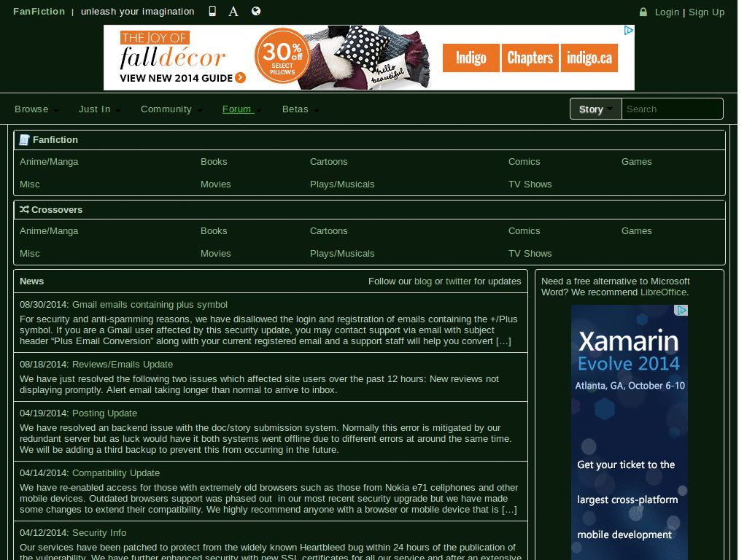The height and width of the screenshot is (560, 747).
Task: Click the Indigo button in banner ad
Action: click(471, 58)
